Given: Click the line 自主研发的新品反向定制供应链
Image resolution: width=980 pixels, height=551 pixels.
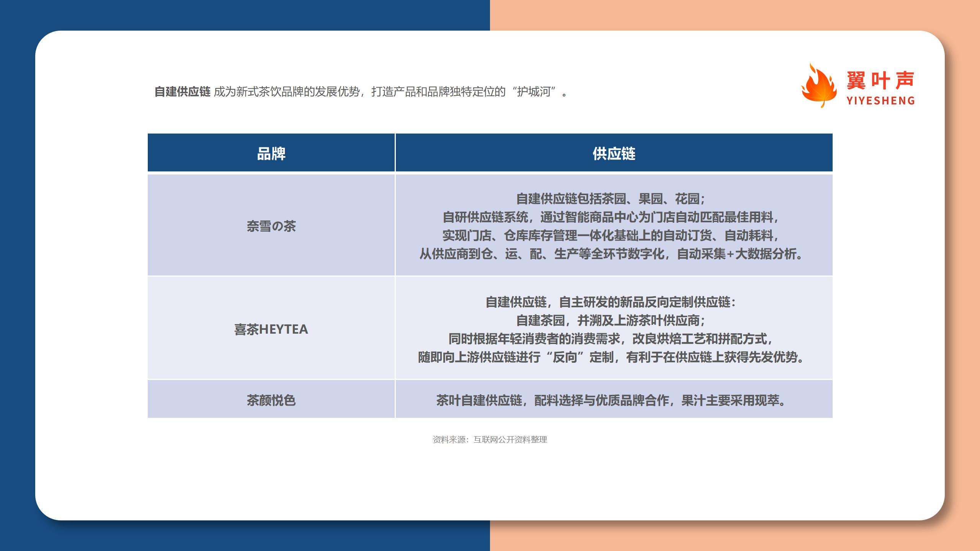Looking at the screenshot, I should coord(611,302).
